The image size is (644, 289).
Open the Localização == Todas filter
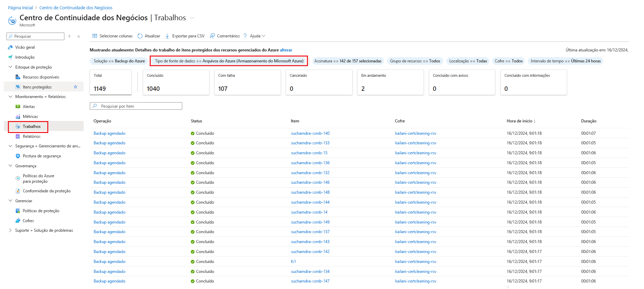[468, 61]
